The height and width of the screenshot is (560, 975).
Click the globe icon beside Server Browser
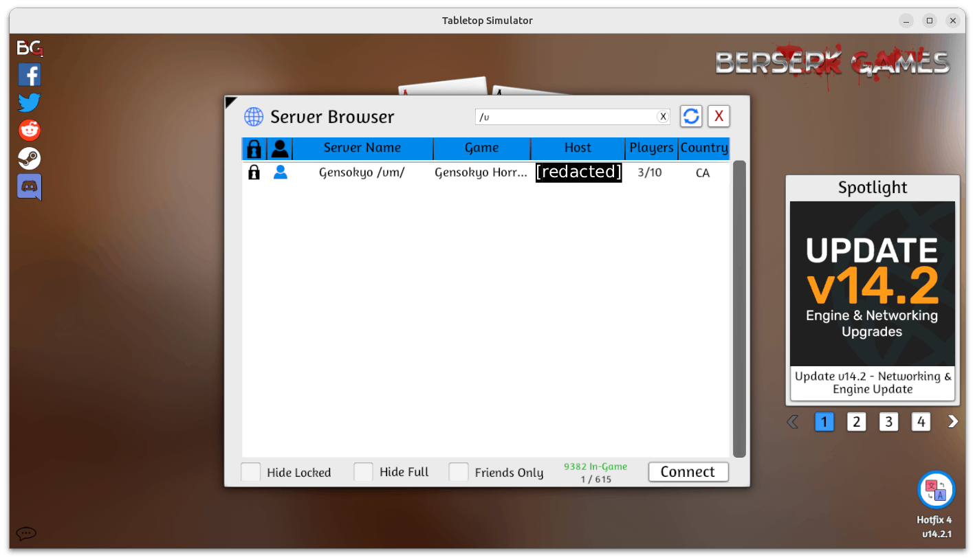coord(254,117)
